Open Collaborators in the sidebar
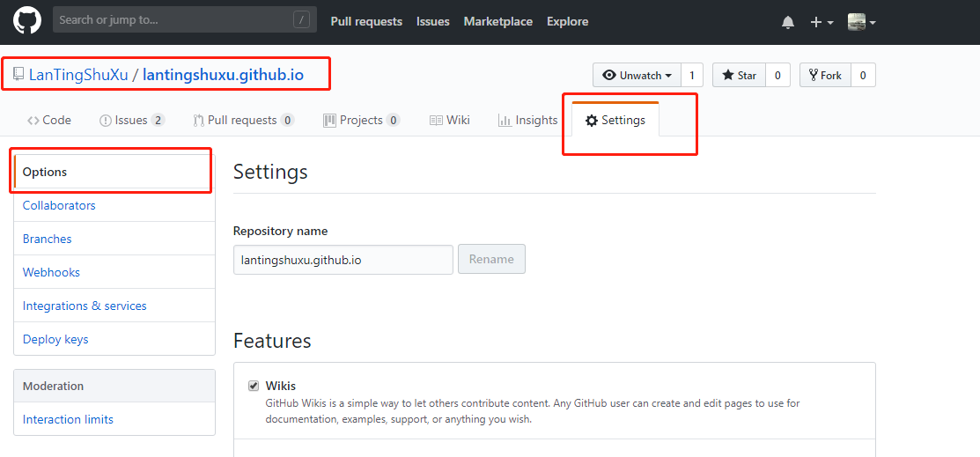The width and height of the screenshot is (980, 457). point(59,205)
